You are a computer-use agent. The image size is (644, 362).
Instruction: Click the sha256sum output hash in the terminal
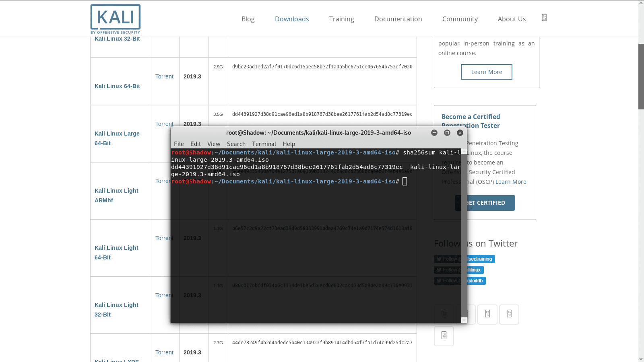pos(287,167)
